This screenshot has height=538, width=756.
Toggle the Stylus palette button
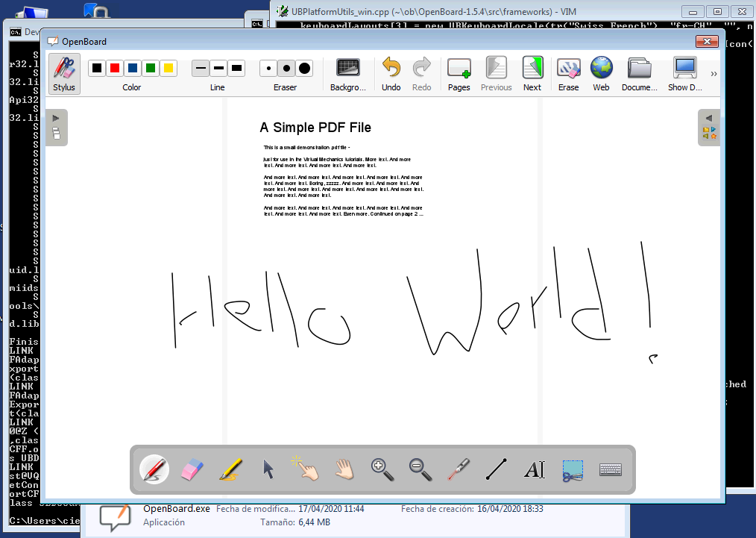64,73
